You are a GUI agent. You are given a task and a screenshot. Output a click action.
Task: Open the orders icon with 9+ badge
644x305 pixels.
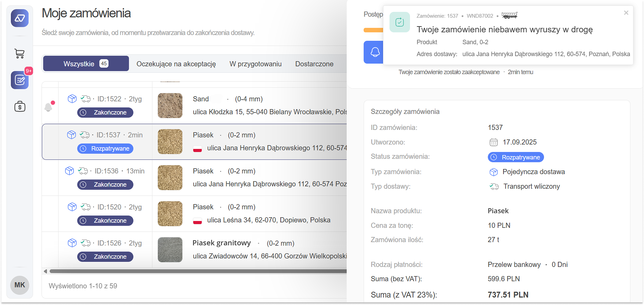coord(20,80)
